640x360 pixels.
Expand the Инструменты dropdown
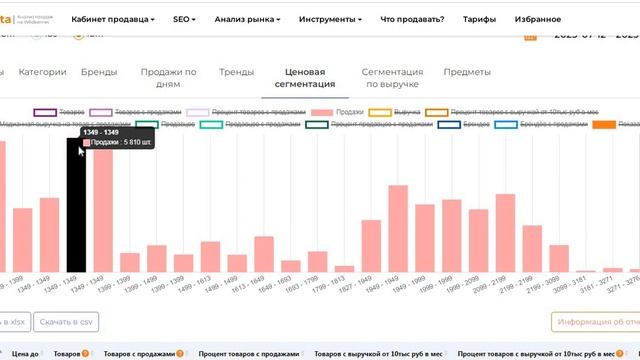(330, 19)
